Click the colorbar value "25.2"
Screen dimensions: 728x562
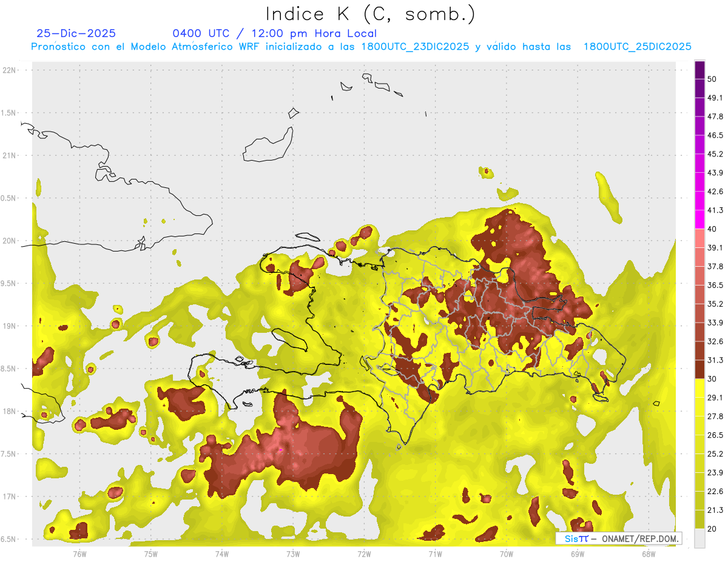coord(715,453)
